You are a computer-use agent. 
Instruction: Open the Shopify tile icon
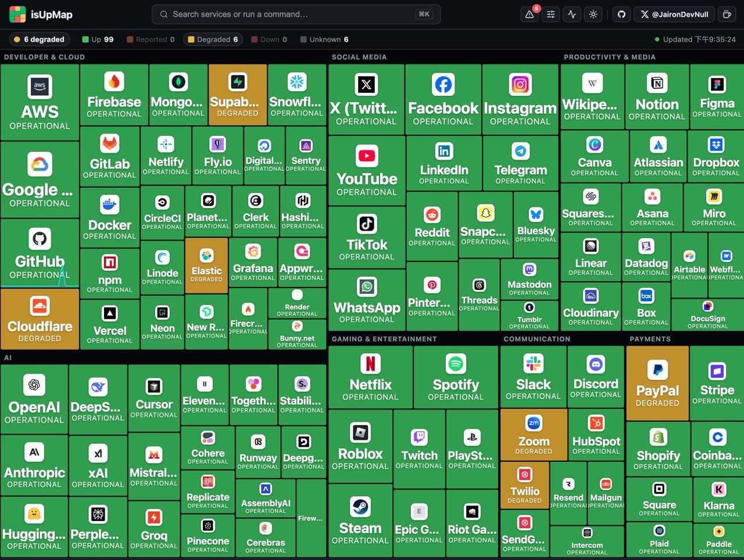pos(658,437)
